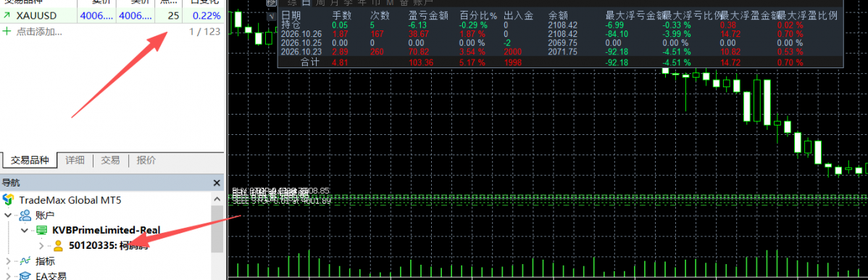Select the XAUUSD symbol row

pos(112,15)
